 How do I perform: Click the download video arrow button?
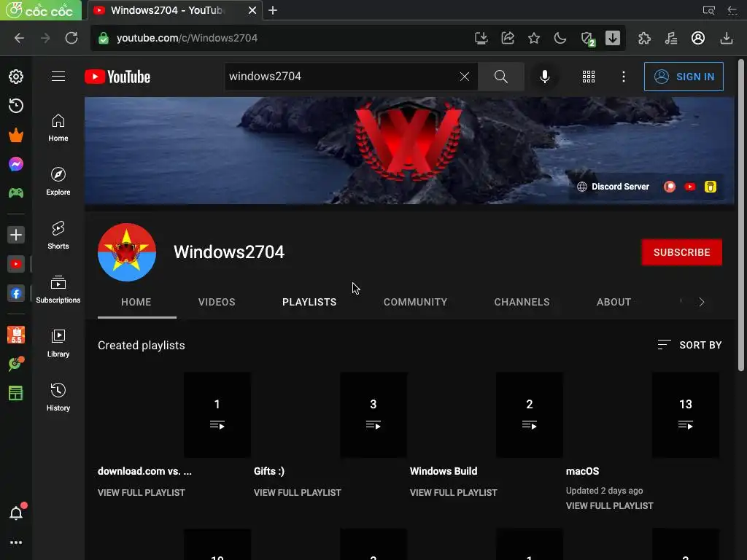613,38
